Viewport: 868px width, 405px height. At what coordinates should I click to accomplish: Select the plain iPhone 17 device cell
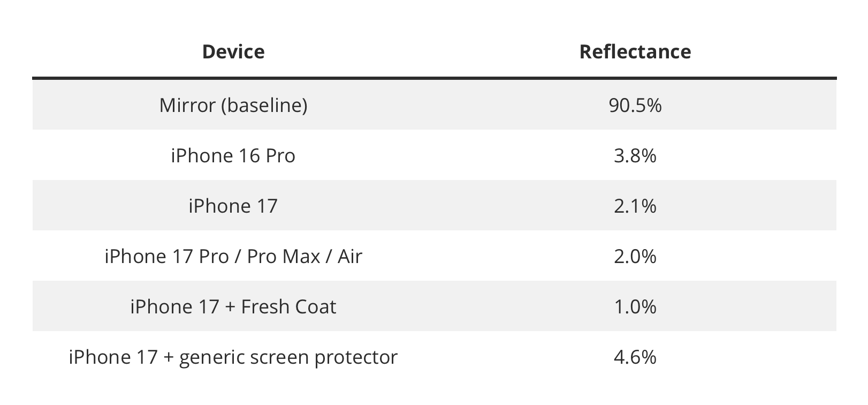tap(233, 206)
